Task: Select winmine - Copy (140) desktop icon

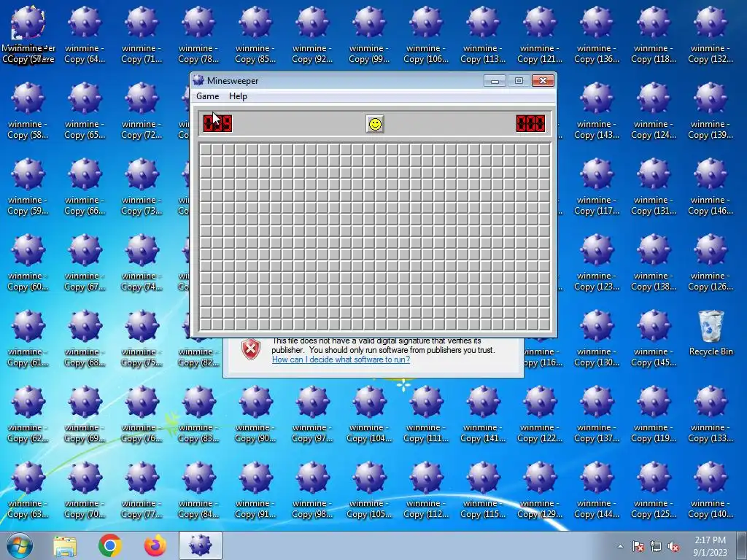Action: (711, 489)
